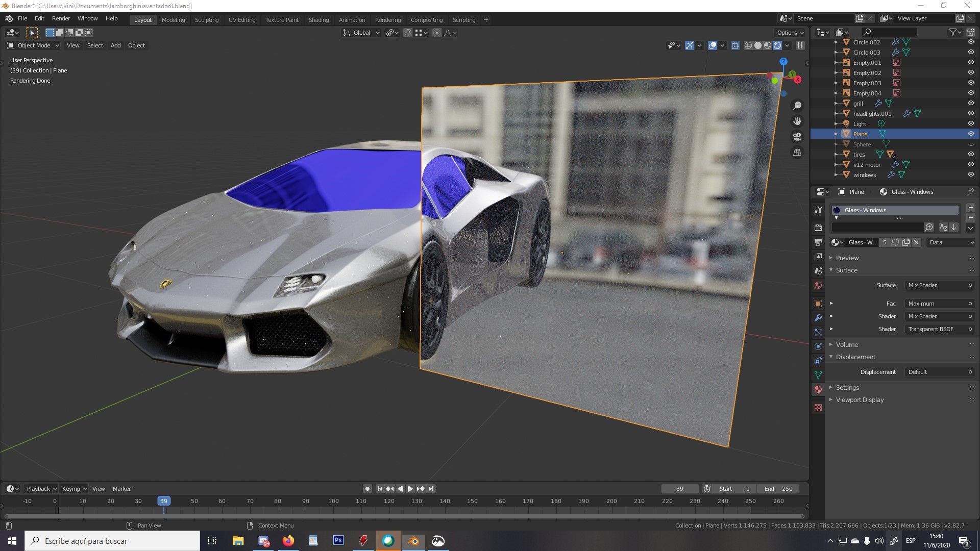Screen dimensions: 980x551
Task: Select rendered viewport shading sphere icon
Action: click(777, 45)
